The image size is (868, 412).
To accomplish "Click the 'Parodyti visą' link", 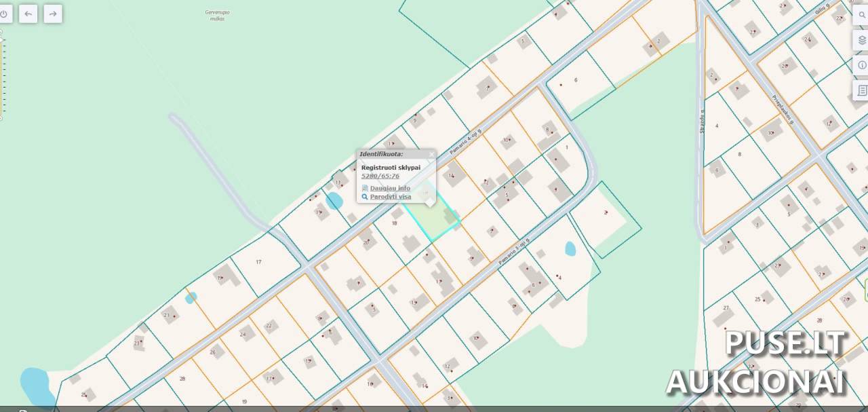I will tap(391, 197).
